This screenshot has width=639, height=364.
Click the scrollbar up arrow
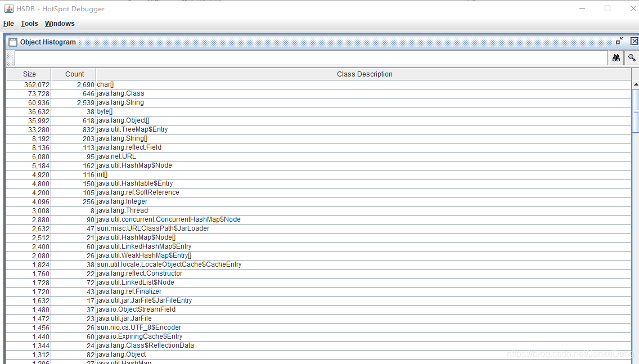[x=635, y=84]
